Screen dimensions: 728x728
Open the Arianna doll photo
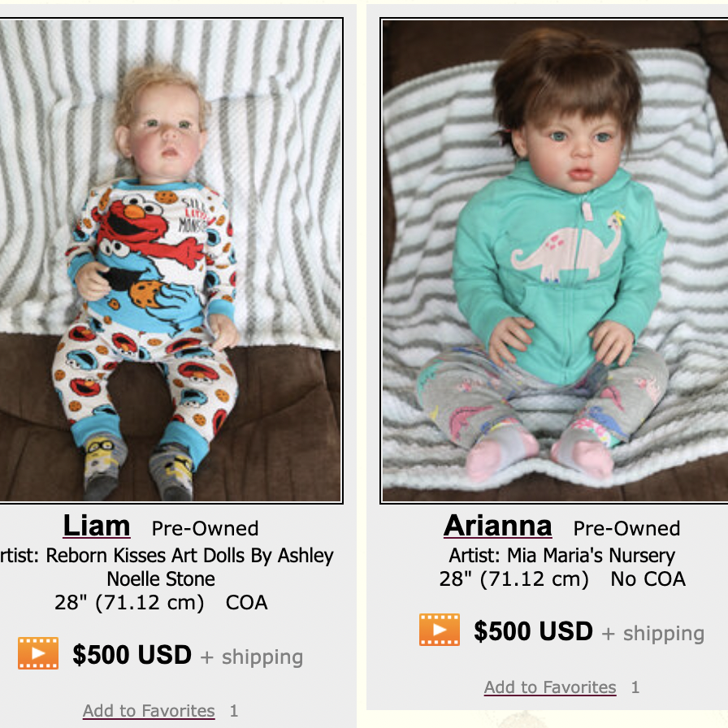[555, 260]
